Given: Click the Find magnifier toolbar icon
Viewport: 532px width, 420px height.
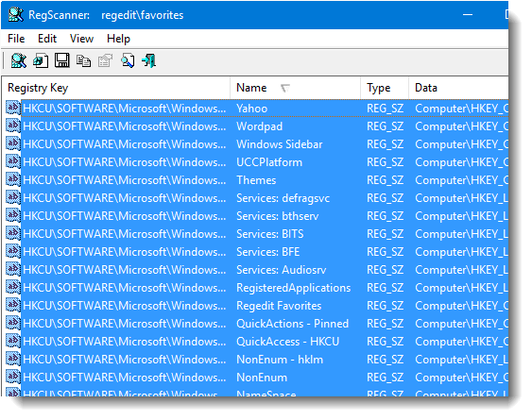Looking at the screenshot, I should pos(128,61).
